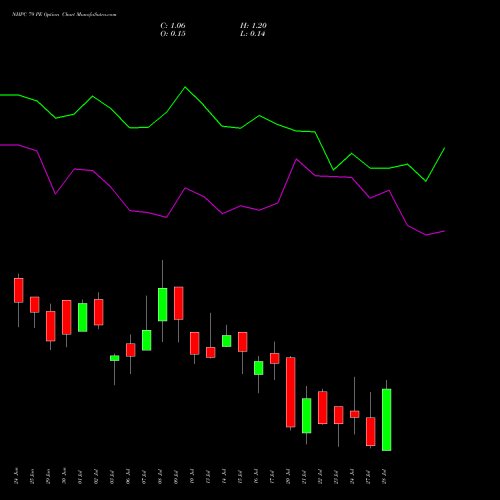Select the open value O: 0.15
Viewport: 500px width, 500px height.
click(173, 34)
